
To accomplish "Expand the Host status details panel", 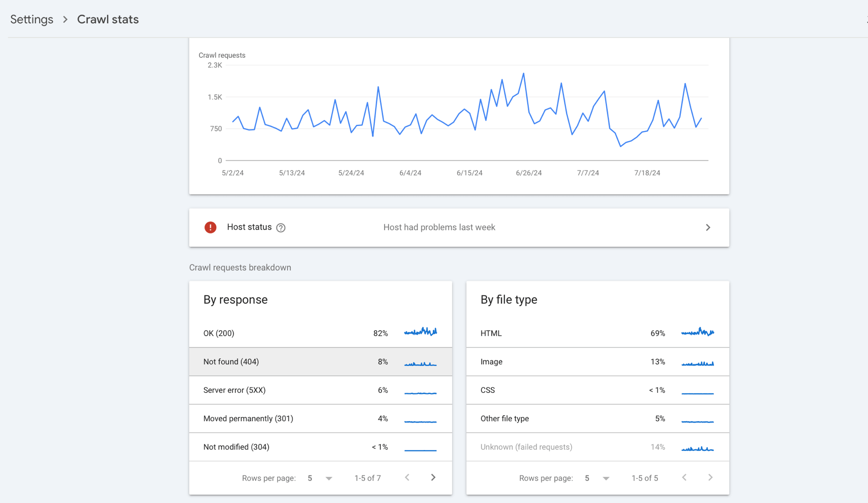I will pos(708,228).
